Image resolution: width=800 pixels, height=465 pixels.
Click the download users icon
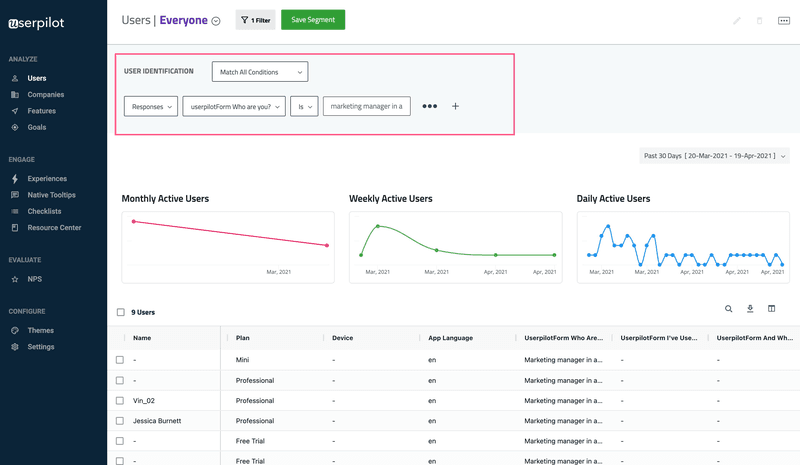(750, 309)
